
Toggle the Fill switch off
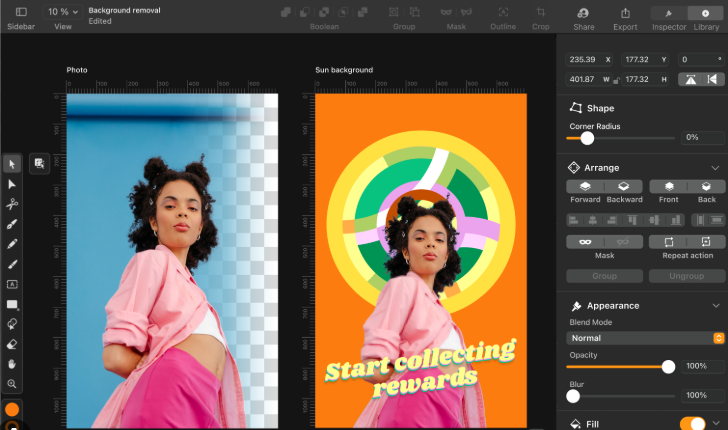(x=692, y=424)
